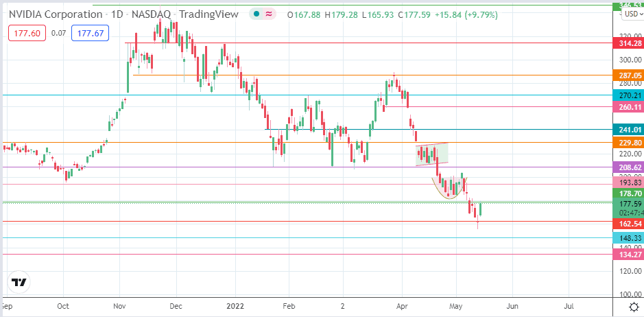The width and height of the screenshot is (644, 317).
Task: Click the 270.21 cyan price label
Action: point(628,95)
